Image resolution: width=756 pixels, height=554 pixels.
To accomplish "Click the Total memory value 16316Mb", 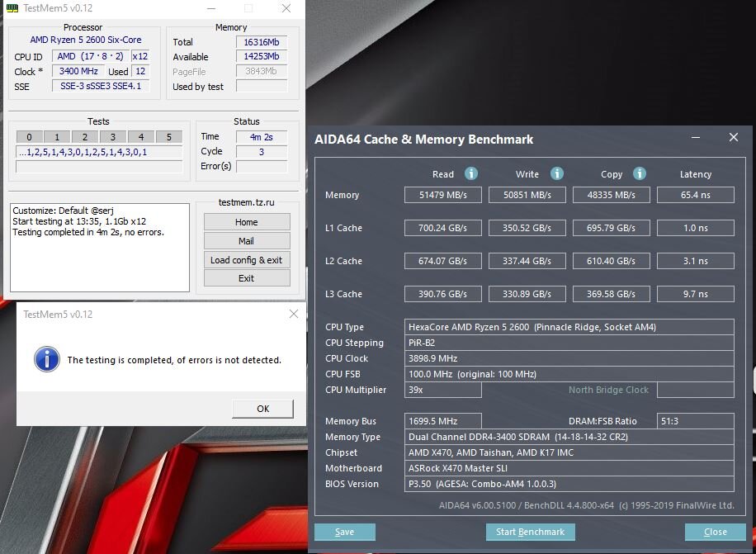I will click(262, 42).
